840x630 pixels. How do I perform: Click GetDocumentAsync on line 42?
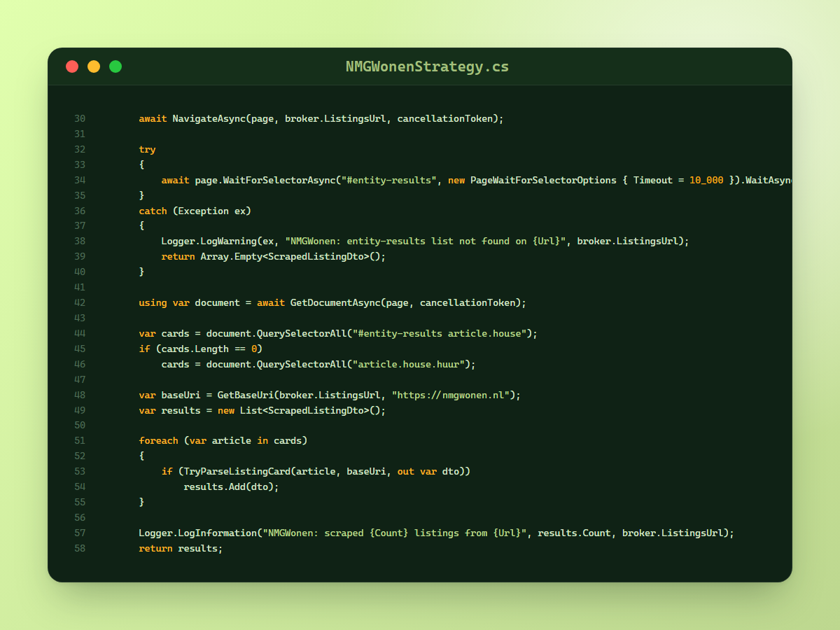pyautogui.click(x=335, y=303)
